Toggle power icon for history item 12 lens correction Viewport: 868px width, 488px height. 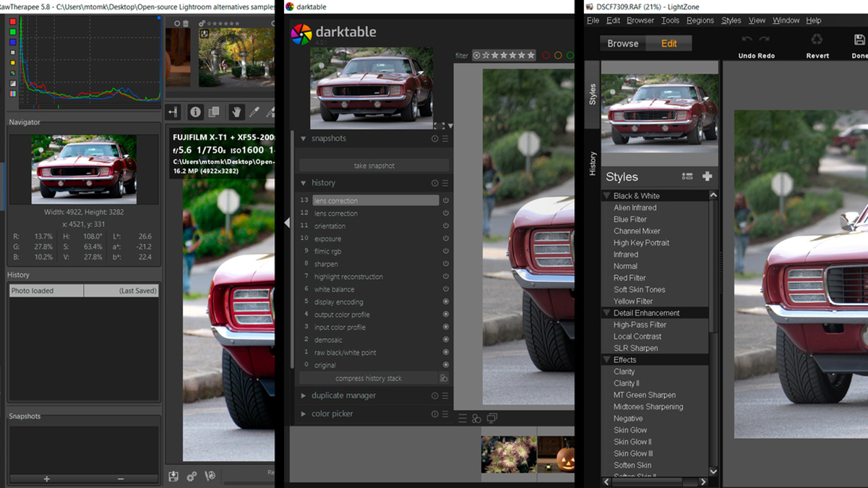(445, 213)
